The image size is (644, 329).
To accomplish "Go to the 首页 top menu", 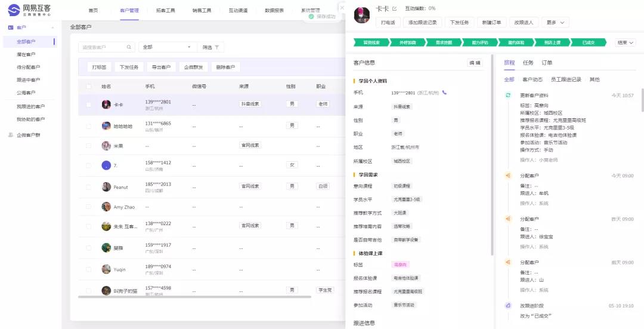I will 93,10.
